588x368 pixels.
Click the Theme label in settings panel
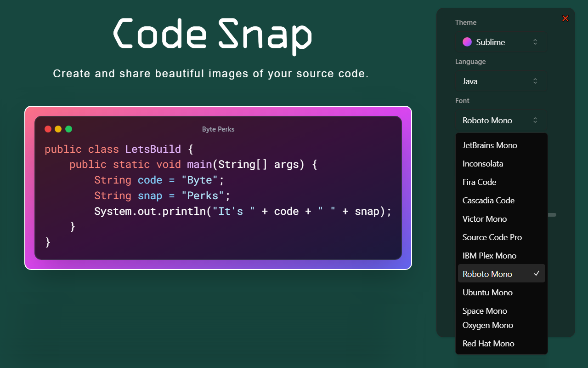coord(466,23)
